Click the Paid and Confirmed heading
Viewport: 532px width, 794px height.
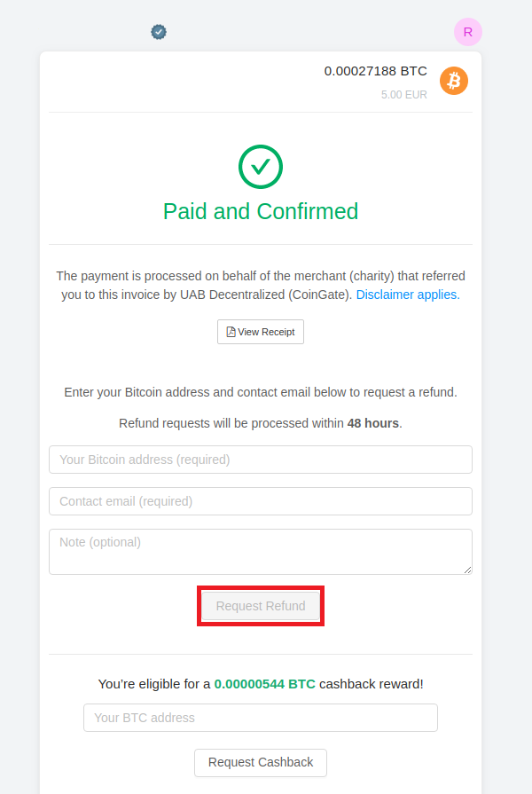pyautogui.click(x=261, y=211)
